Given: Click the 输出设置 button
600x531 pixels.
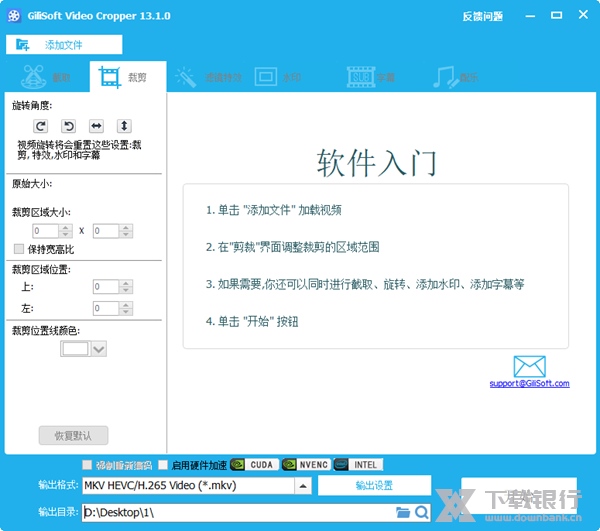Looking at the screenshot, I should click(x=375, y=486).
